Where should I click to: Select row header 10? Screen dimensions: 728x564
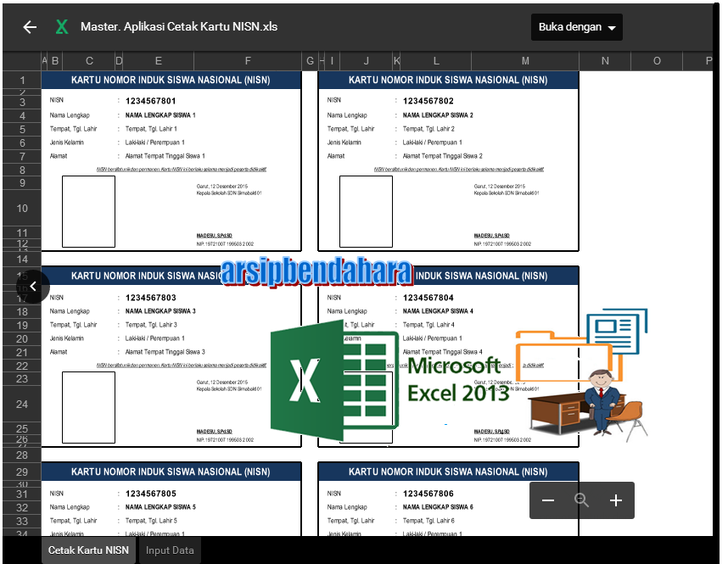(x=22, y=209)
